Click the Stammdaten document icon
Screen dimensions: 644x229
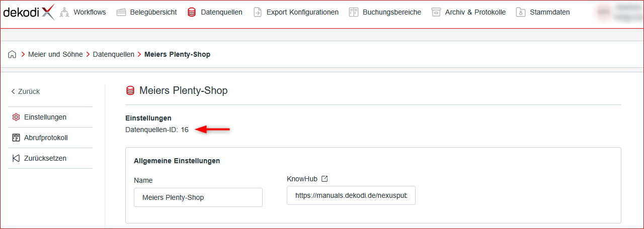point(521,12)
